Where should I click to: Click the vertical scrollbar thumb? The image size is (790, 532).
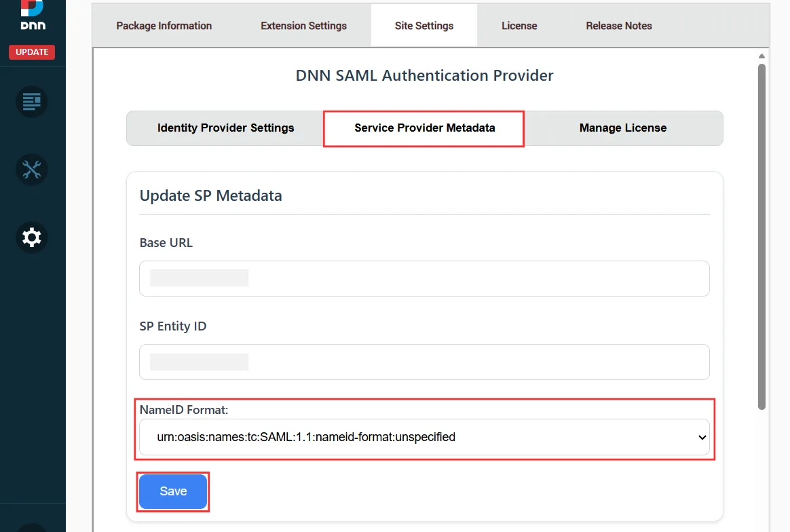click(761, 237)
